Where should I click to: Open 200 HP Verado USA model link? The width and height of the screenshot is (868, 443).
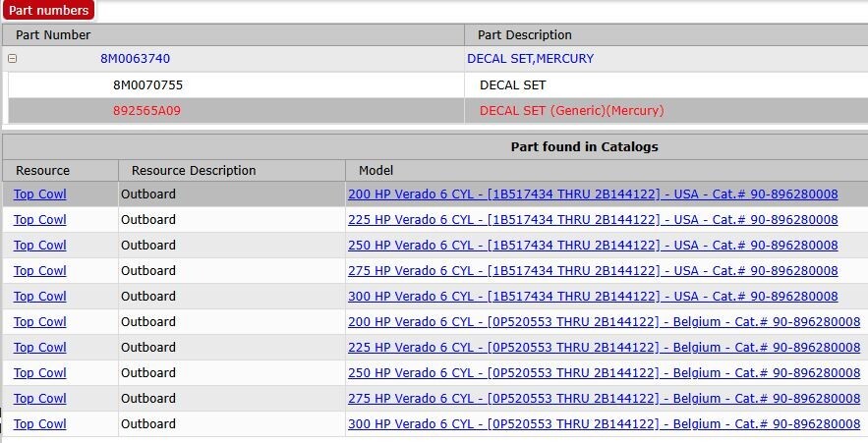[593, 194]
